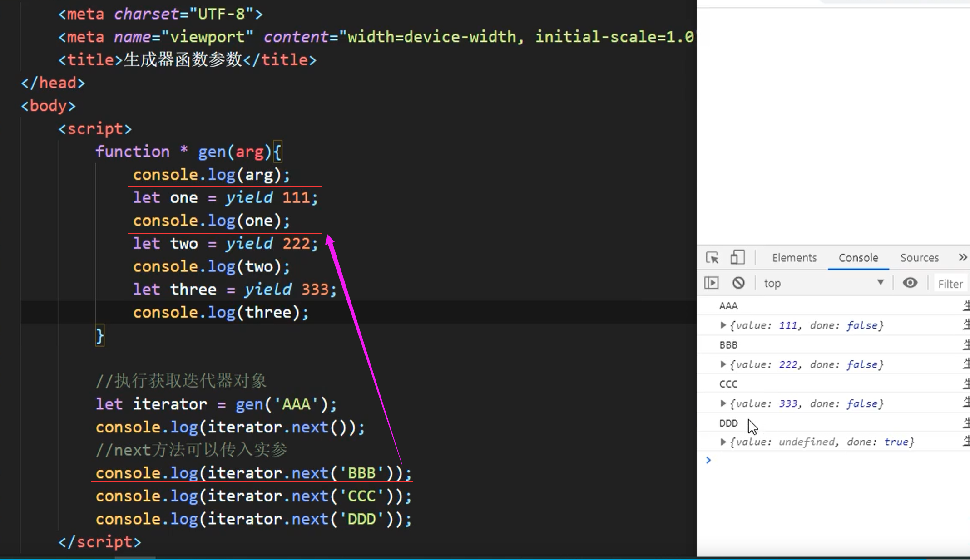
Task: Click the line with iterator.next('BBB')
Action: pos(253,473)
